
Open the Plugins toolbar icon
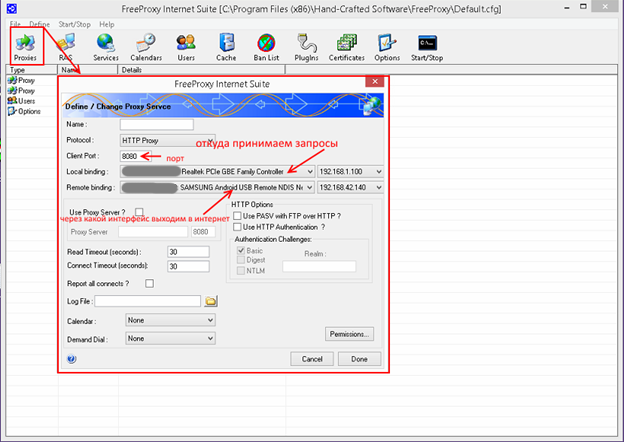point(306,47)
